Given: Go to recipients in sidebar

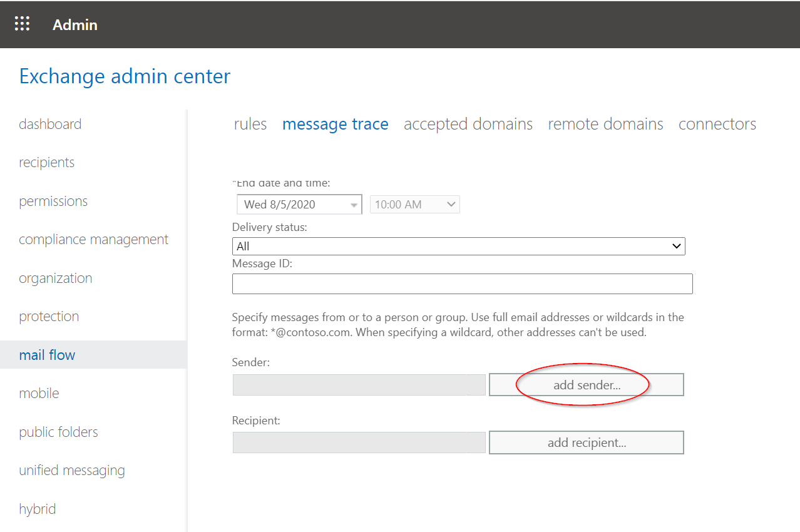Looking at the screenshot, I should tap(46, 163).
